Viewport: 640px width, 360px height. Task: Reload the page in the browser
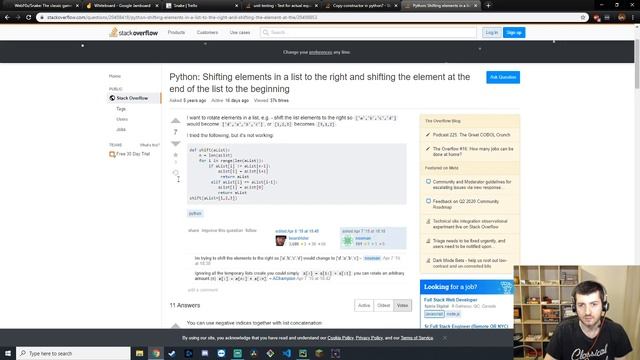28,17
